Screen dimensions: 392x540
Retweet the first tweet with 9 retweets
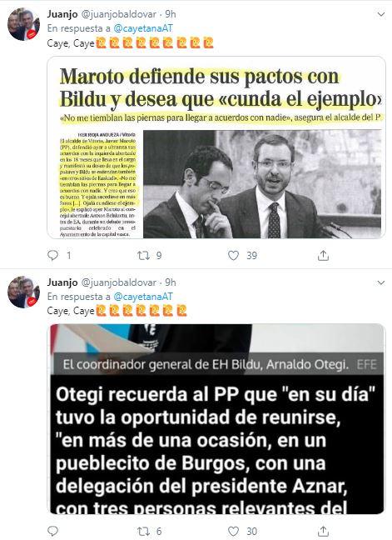pyautogui.click(x=143, y=255)
